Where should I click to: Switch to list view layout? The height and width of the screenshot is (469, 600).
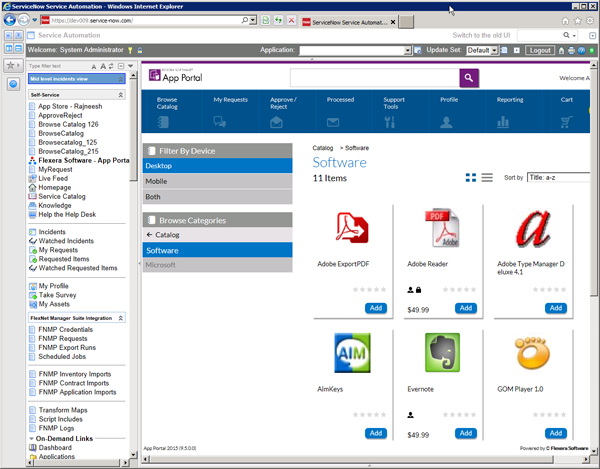[487, 178]
